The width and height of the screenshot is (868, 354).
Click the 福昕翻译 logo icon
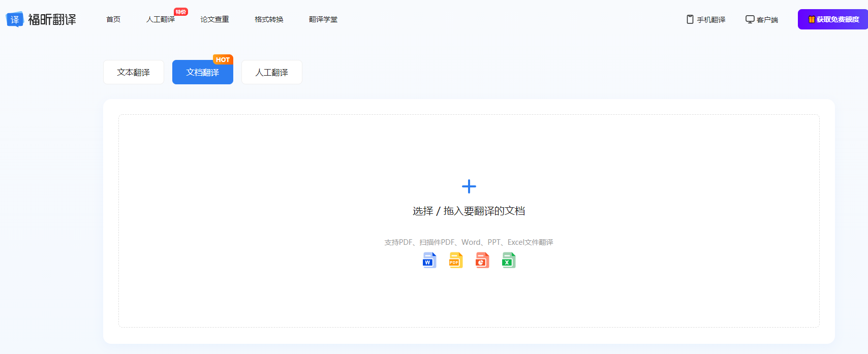(15, 19)
